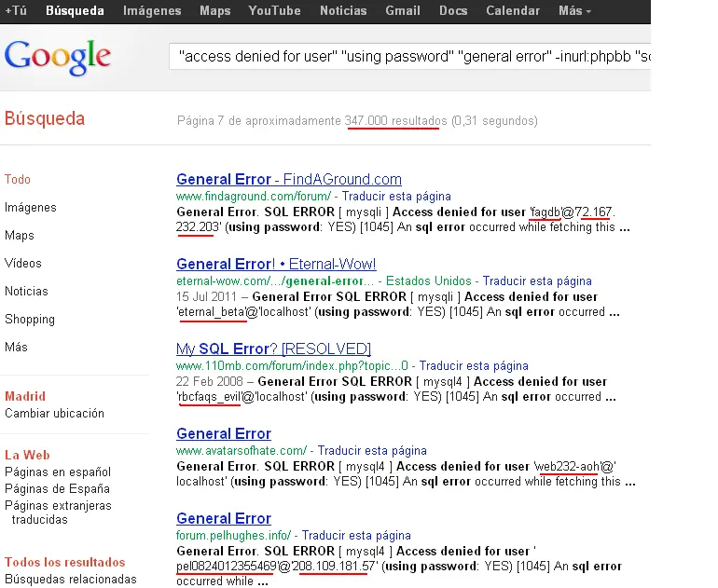718x588 pixels.
Task: Open Noticias in the top bar
Action: click(x=343, y=10)
